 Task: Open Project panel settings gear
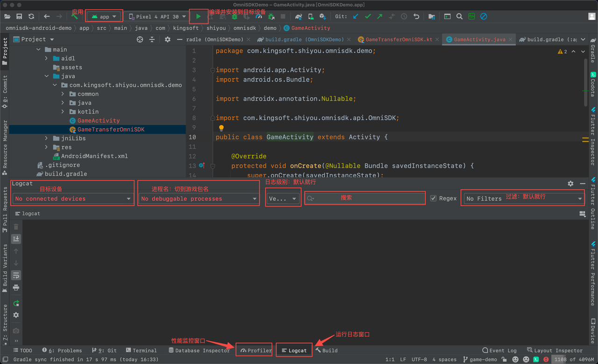168,40
